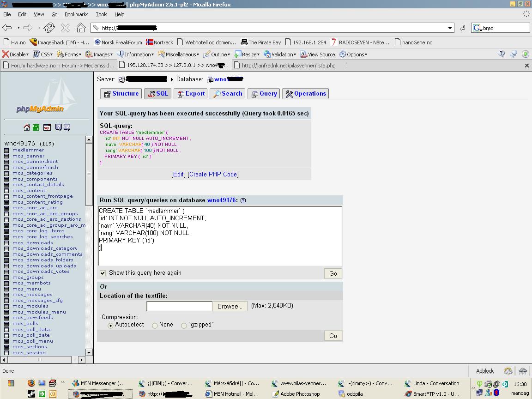This screenshot has height=399, width=532.
Task: Click the Windows Start button icon
Action: (x=11, y=383)
